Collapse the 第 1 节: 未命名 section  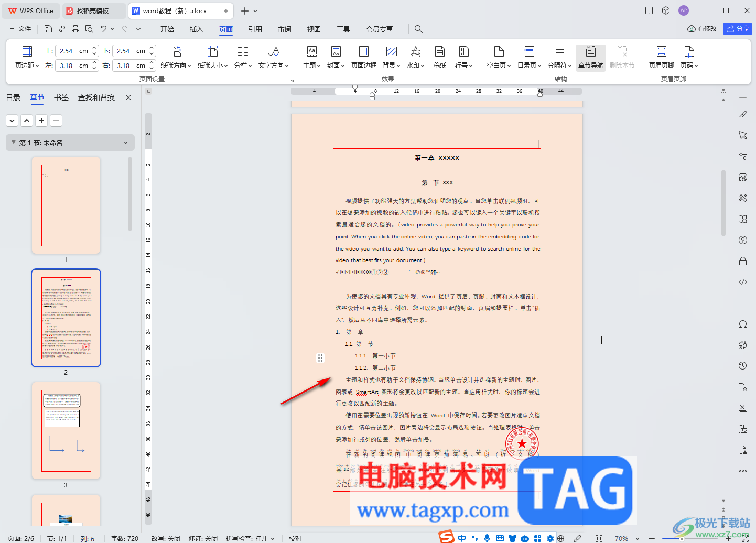(14, 143)
